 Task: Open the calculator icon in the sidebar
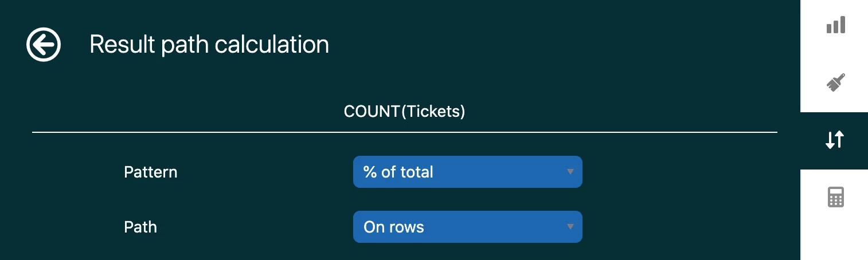[835, 198]
